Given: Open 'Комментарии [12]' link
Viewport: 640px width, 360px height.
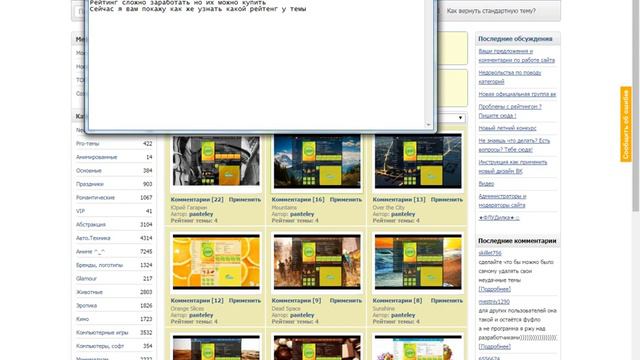Looking at the screenshot, I should [197, 300].
